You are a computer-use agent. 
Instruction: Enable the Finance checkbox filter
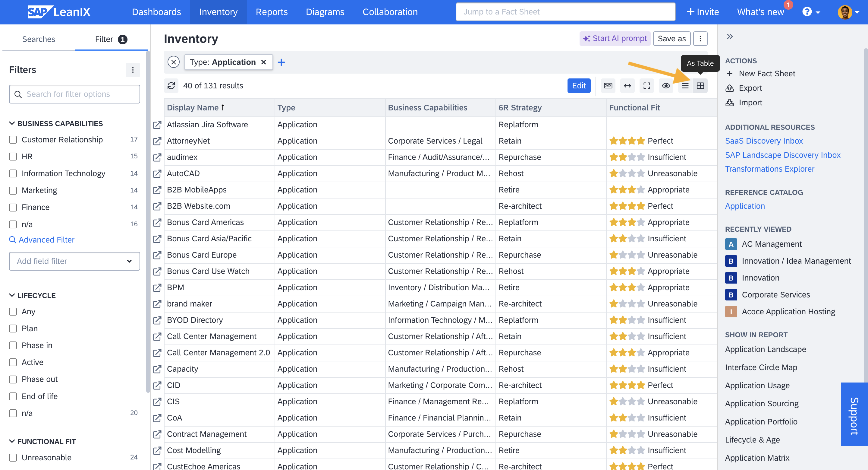[x=13, y=207]
